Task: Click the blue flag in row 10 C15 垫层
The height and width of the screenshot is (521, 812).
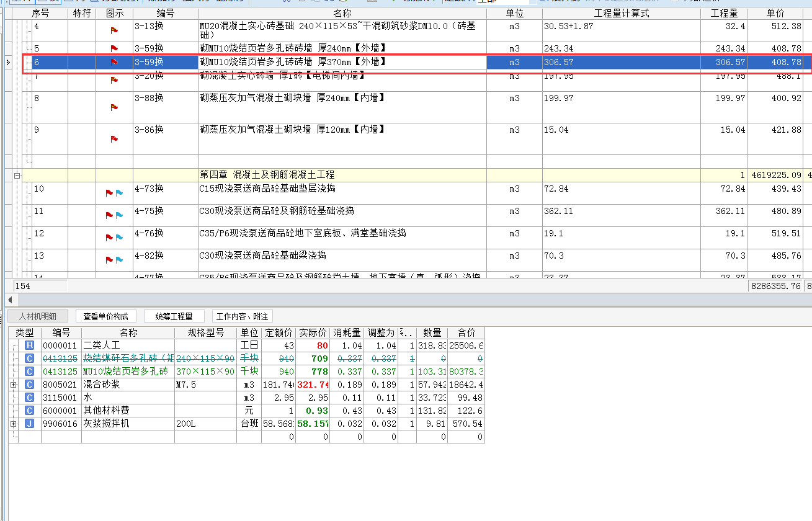Action: (x=119, y=193)
